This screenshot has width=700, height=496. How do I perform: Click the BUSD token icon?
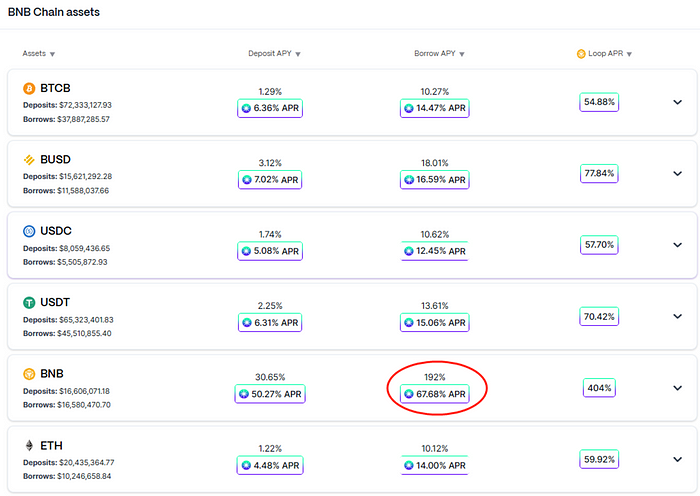click(x=29, y=160)
